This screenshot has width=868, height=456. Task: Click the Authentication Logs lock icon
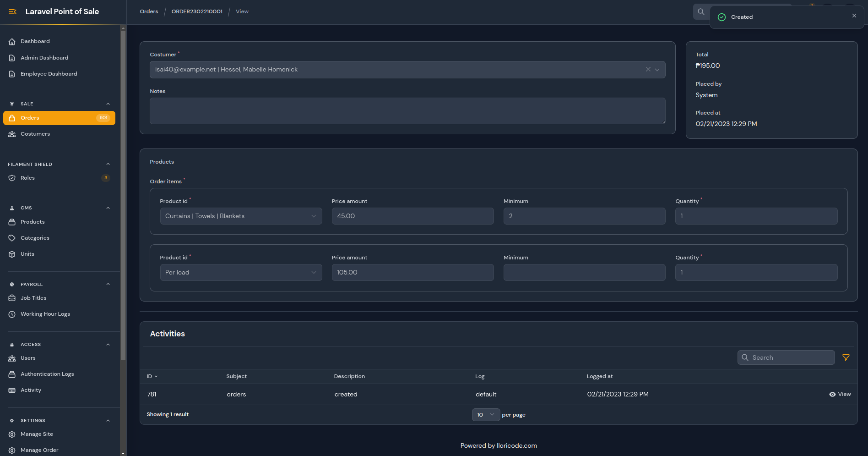pos(12,374)
